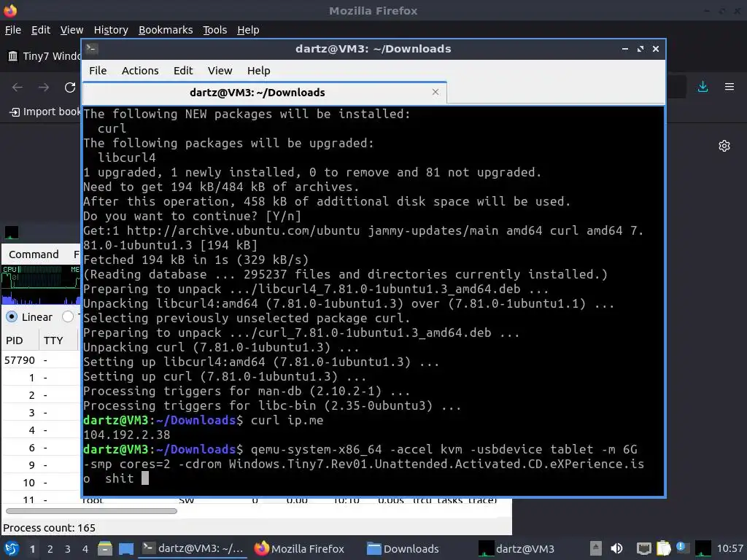Image resolution: width=747 pixels, height=560 pixels.
Task: Switch to workspace 2
Action: [50, 549]
